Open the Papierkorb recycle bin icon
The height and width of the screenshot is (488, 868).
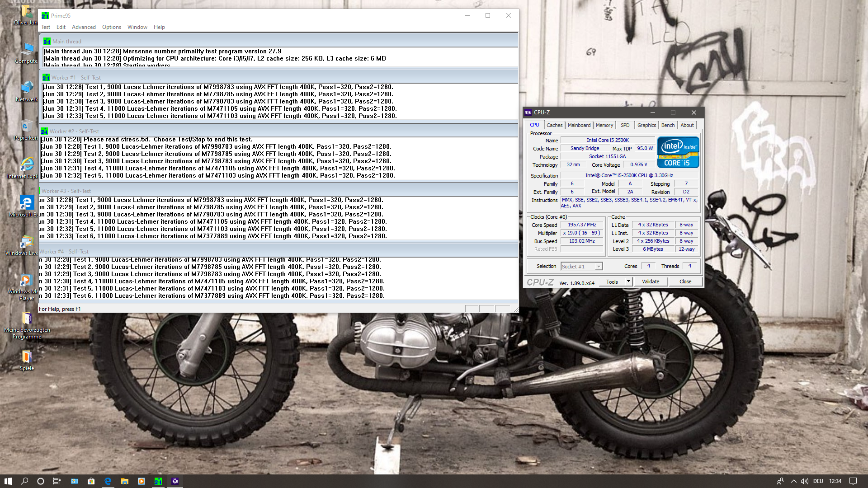click(x=27, y=130)
